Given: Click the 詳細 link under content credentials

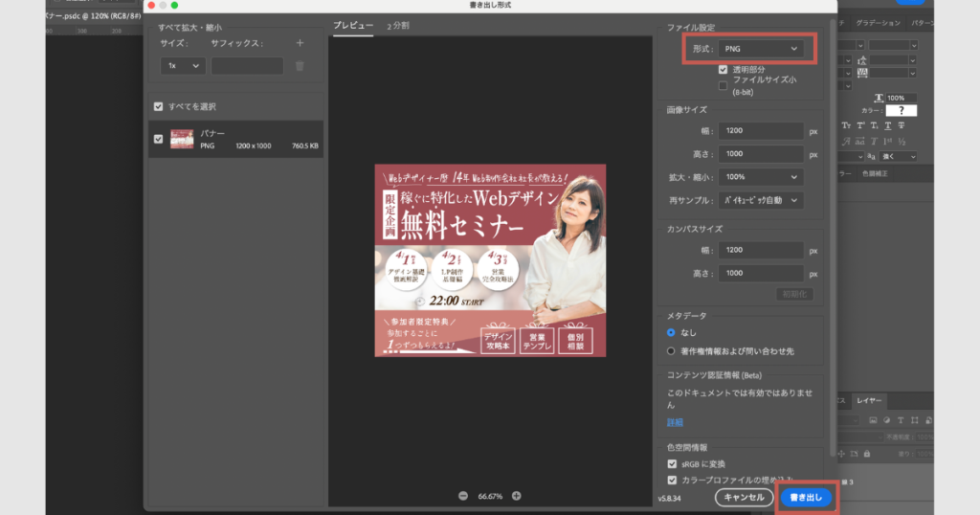Looking at the screenshot, I should pyautogui.click(x=675, y=422).
